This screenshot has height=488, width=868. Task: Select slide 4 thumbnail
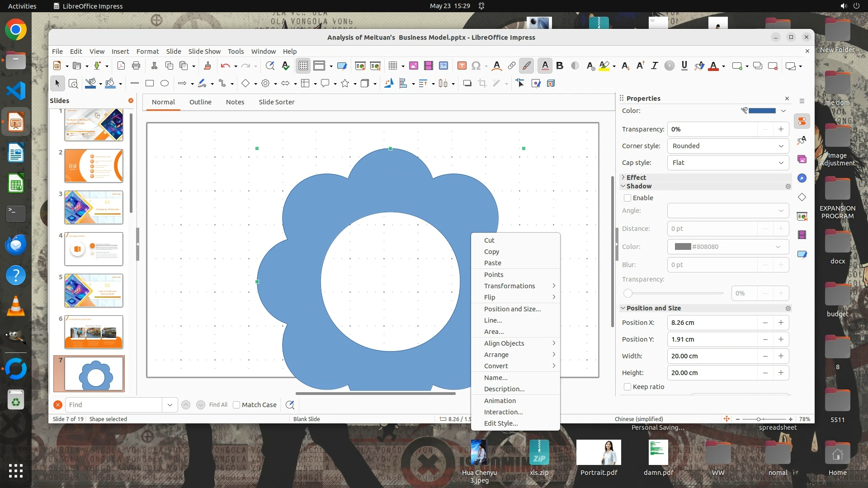(94, 249)
